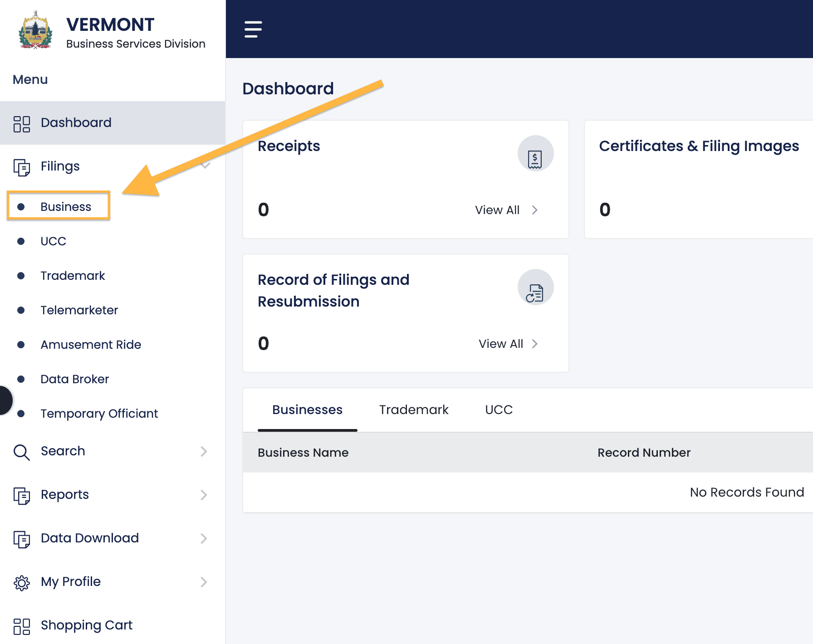The width and height of the screenshot is (813, 644).
Task: Click the Data Download document icon
Action: [x=21, y=538]
